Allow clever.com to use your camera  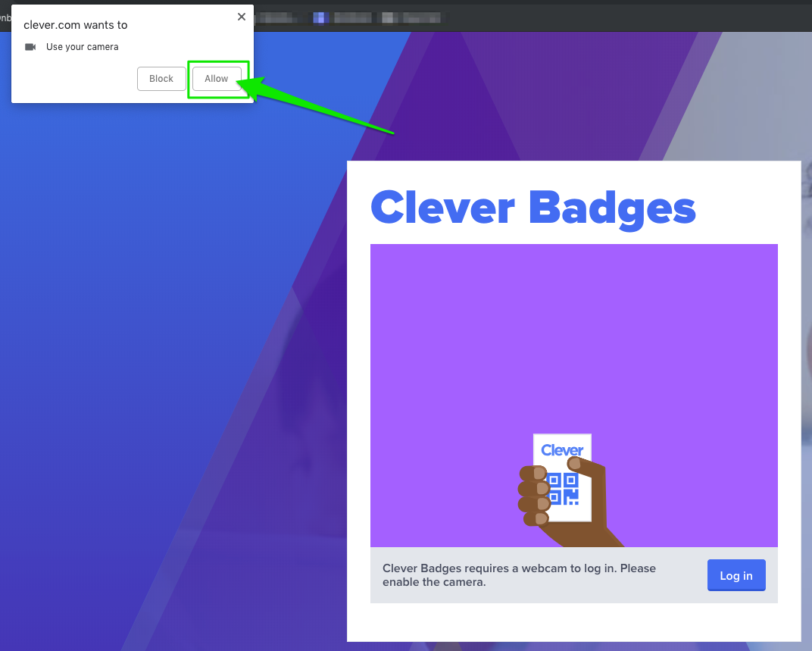[217, 78]
